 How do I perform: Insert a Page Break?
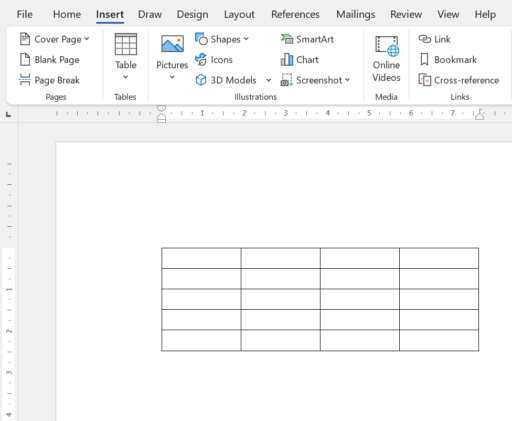49,80
